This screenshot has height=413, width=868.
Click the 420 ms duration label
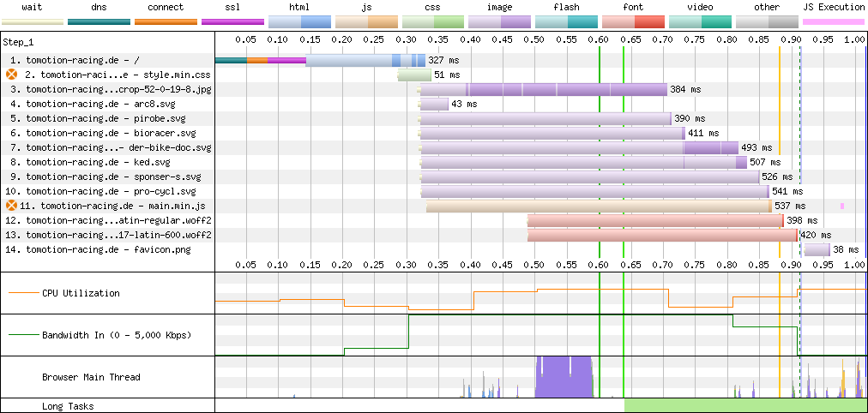816,235
